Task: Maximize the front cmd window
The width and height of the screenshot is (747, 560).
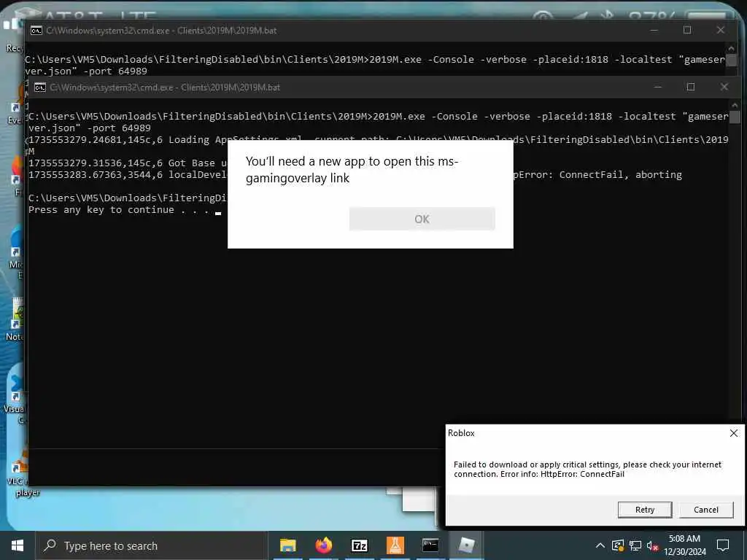Action: (691, 87)
